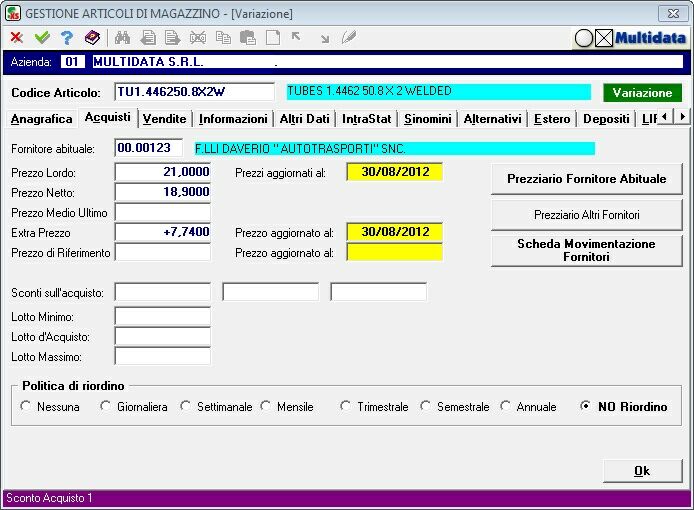This screenshot has width=694, height=510.
Task: Switch to IntraStat tab
Action: click(x=366, y=119)
